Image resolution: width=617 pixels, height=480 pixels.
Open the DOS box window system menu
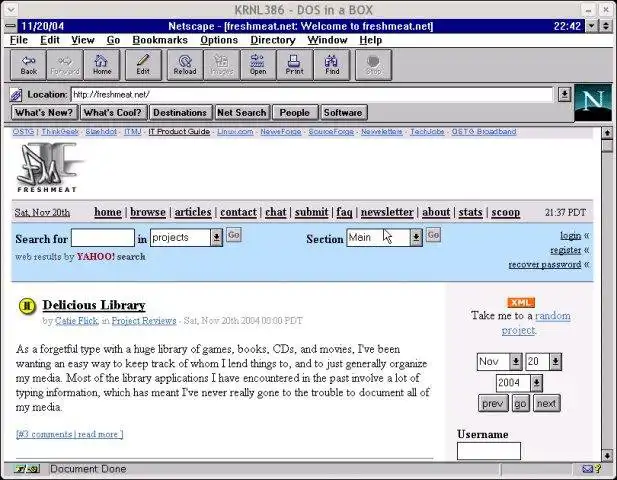(x=11, y=9)
